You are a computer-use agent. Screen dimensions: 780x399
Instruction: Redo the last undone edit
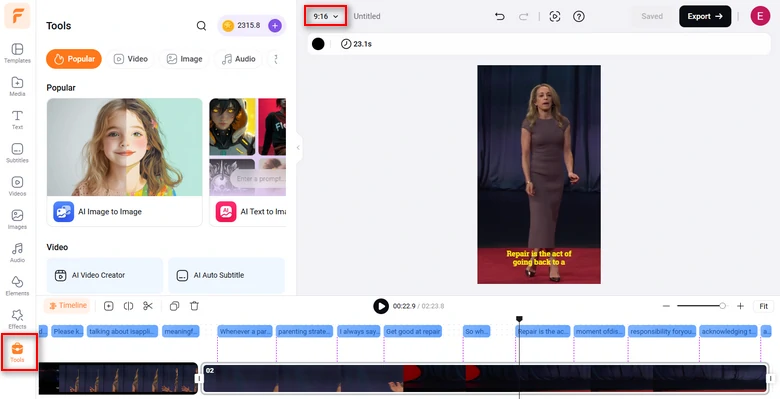point(523,16)
